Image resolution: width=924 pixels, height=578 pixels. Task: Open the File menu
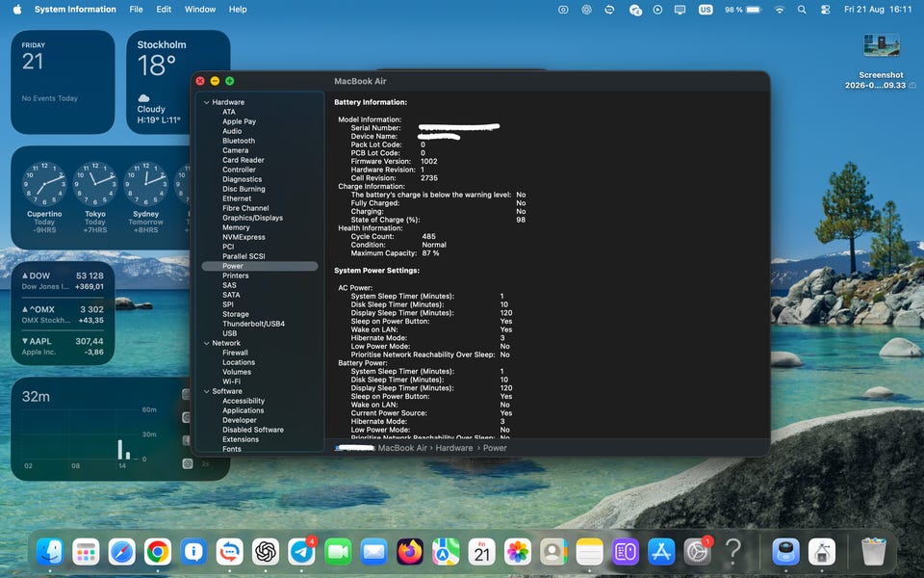pos(136,10)
